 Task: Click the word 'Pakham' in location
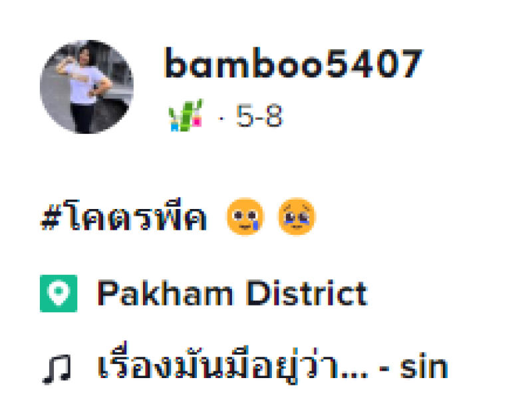click(165, 293)
